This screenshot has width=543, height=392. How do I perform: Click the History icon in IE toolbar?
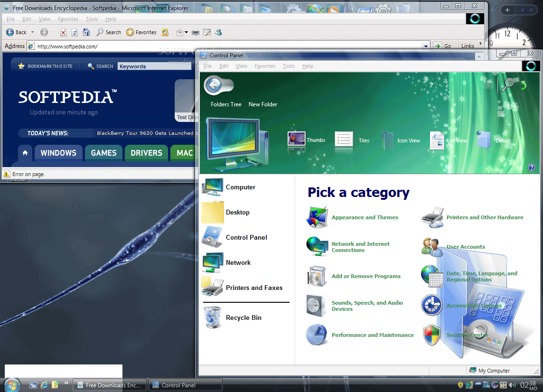click(165, 32)
